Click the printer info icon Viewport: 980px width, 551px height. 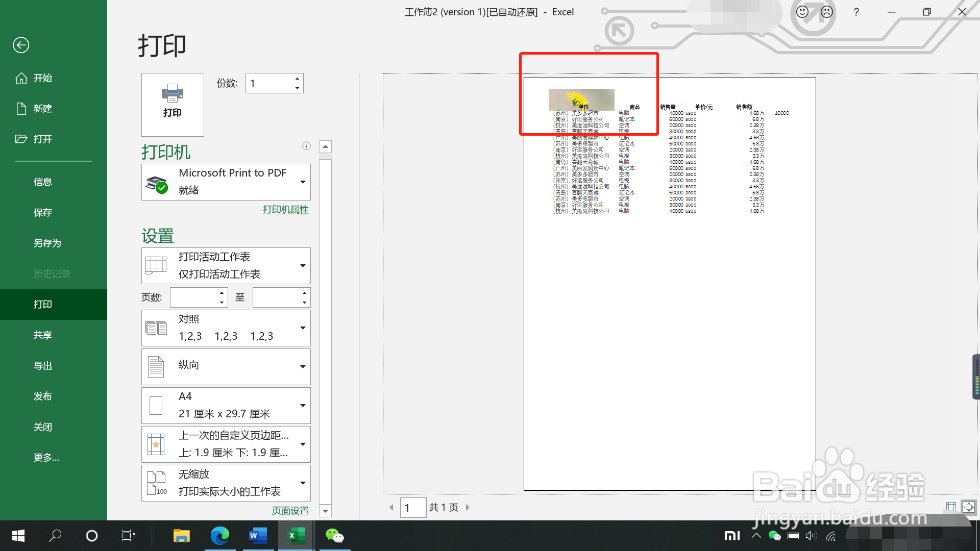pos(306,146)
